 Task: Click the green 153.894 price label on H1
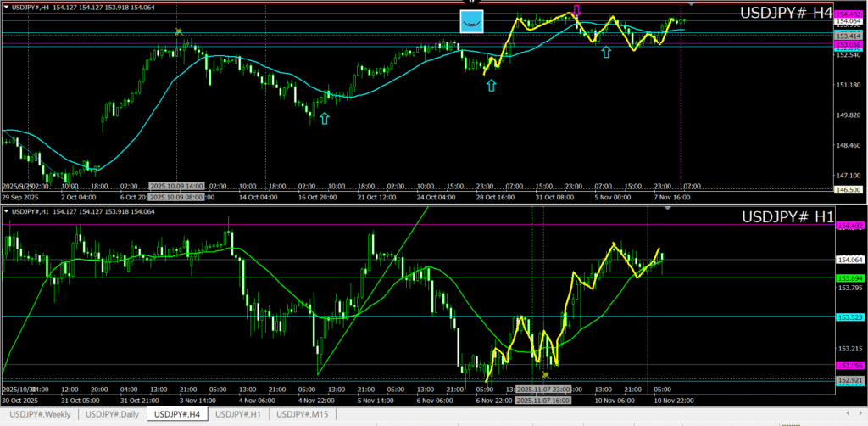[849, 277]
